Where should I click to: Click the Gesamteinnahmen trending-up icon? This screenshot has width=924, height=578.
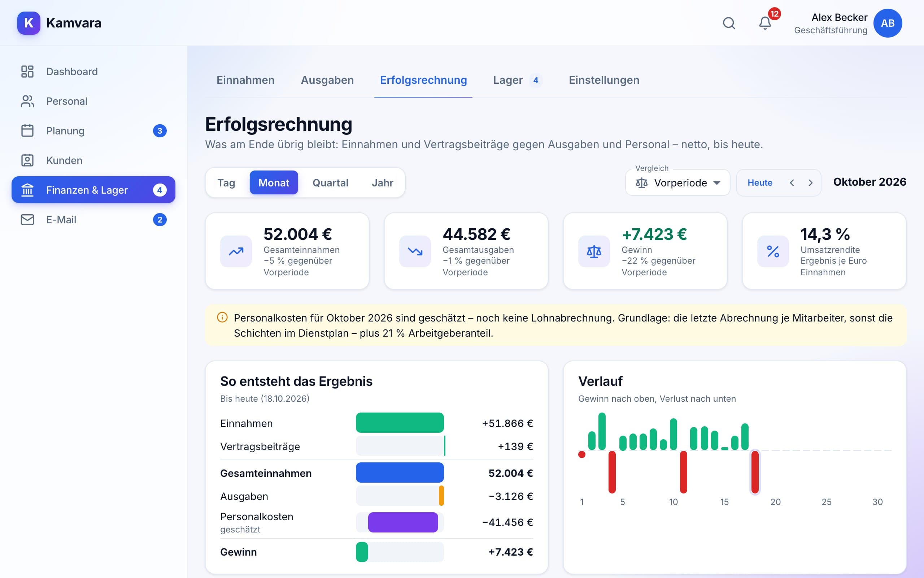[236, 251]
